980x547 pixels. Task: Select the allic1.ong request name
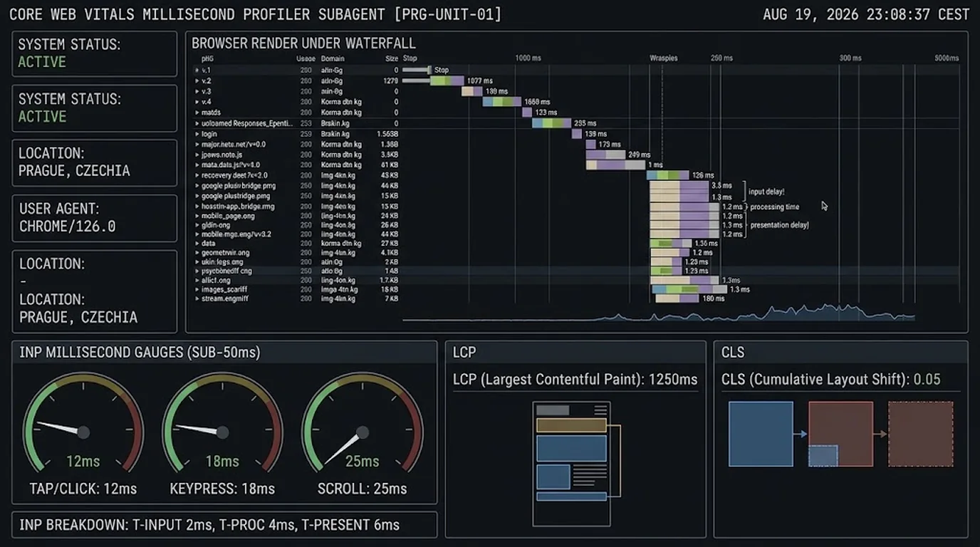tap(216, 281)
